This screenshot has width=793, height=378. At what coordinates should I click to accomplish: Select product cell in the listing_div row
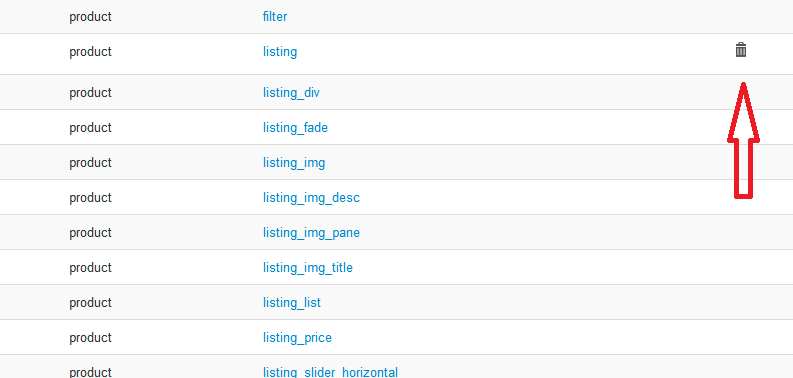click(90, 93)
